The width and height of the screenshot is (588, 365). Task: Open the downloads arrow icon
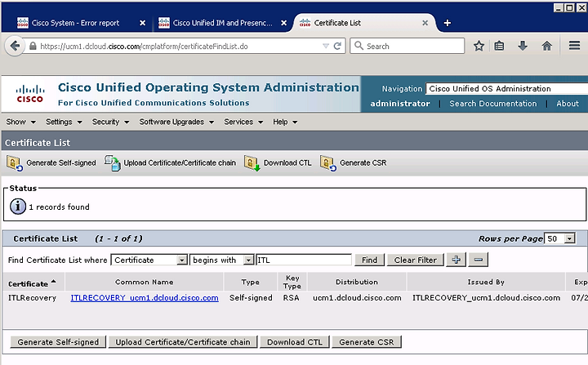[x=523, y=47]
